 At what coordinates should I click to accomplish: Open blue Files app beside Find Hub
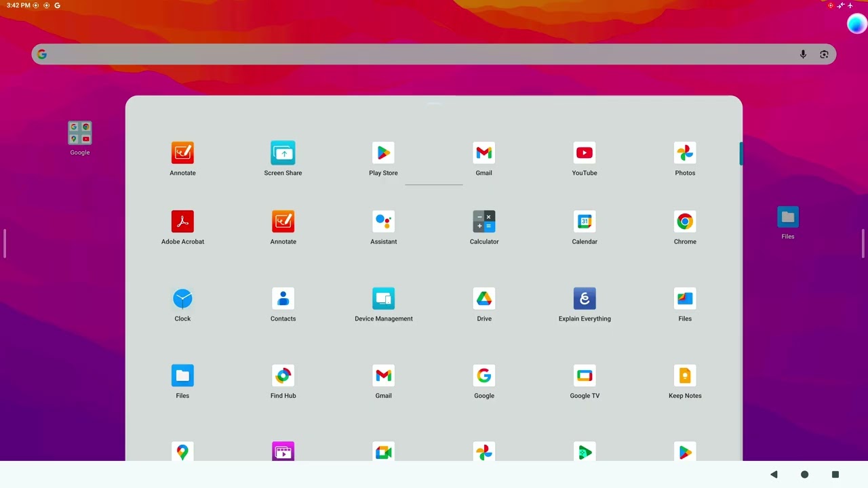point(182,376)
